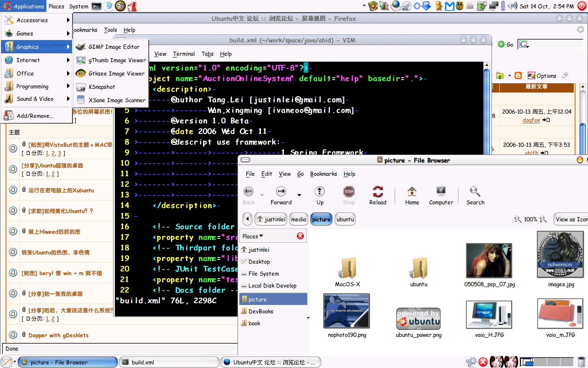Open Back history dropdown arrow
The width and height of the screenshot is (588, 368).
coord(262,195)
